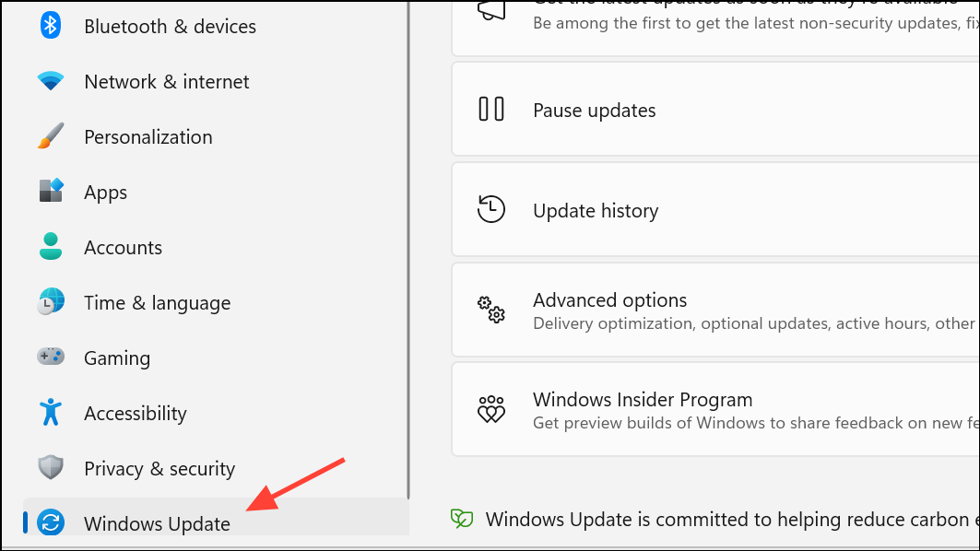980x551 pixels.
Task: Click the Accounts person icon
Action: click(x=50, y=246)
